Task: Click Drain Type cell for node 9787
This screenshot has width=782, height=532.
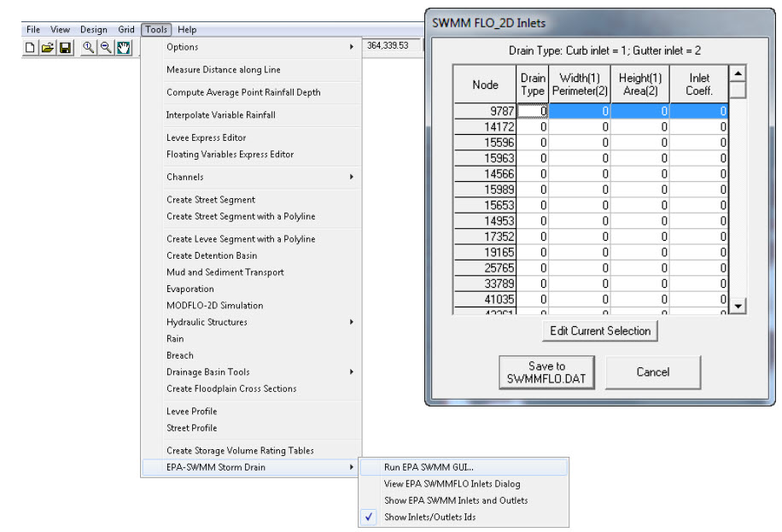Action: [x=532, y=111]
